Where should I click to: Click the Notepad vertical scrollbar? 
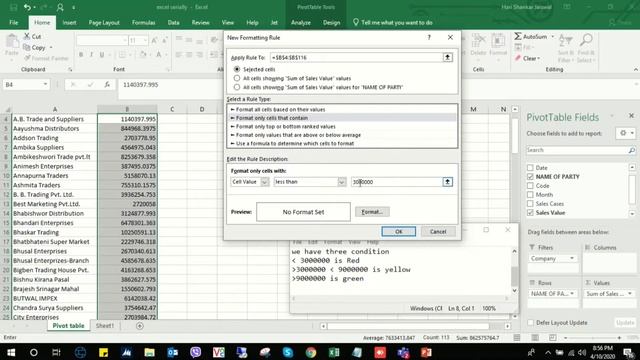tap(514, 271)
